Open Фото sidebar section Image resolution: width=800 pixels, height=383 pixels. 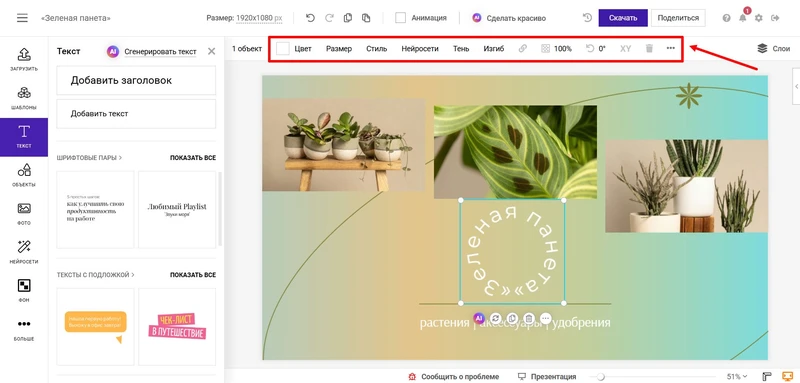click(x=24, y=214)
